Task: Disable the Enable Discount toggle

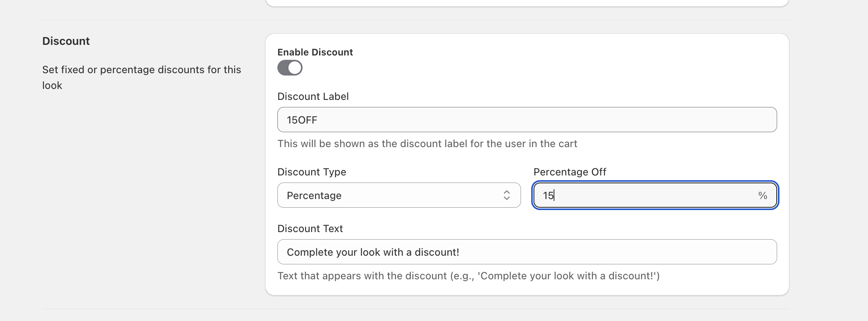Action: pyautogui.click(x=290, y=68)
